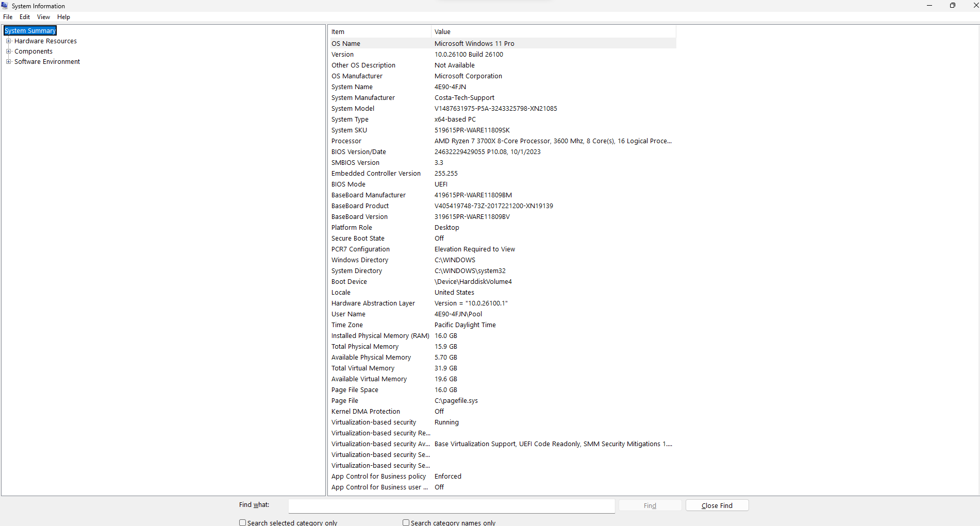Expand the Components node
This screenshot has height=526, width=980.
(8, 52)
